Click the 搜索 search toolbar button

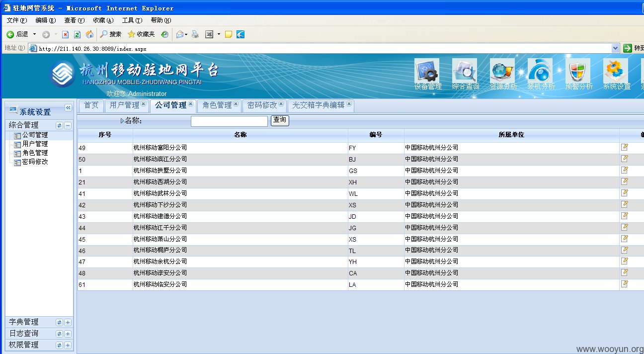[110, 34]
